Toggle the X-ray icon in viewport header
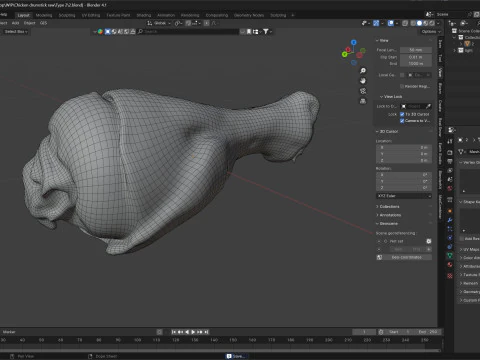This screenshot has height=360, width=480. click(x=405, y=23)
